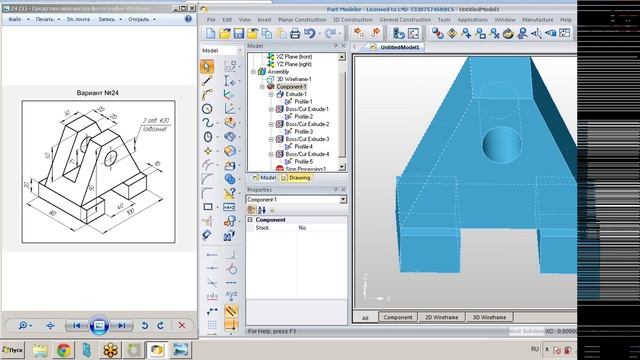The width and height of the screenshot is (640, 360).
Task: Open the Component-1 properties dropdown
Action: point(343,200)
